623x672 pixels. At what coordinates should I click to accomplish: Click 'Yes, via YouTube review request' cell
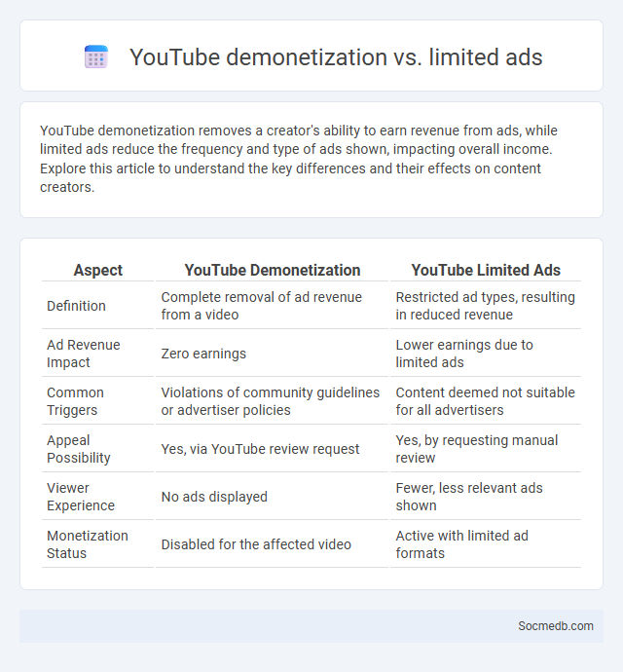tap(260, 449)
